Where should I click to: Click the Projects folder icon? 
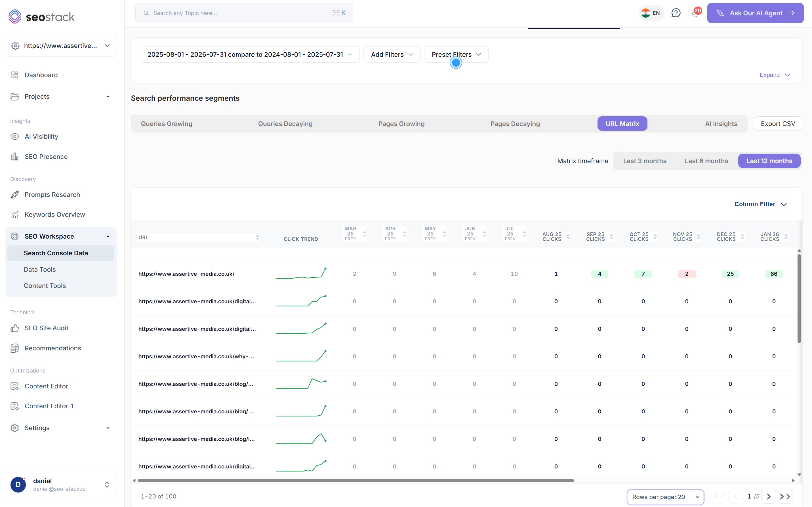pos(14,96)
